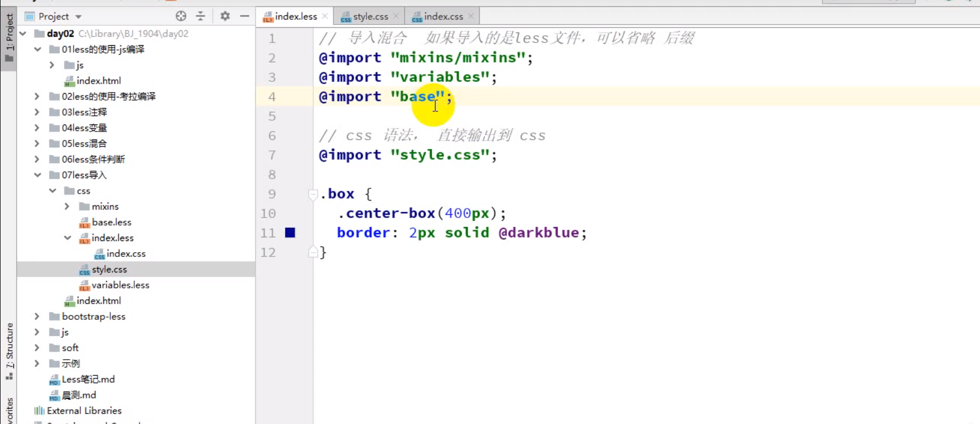This screenshot has width=980, height=424.
Task: Select index.html under 07less导入
Action: coord(99,301)
